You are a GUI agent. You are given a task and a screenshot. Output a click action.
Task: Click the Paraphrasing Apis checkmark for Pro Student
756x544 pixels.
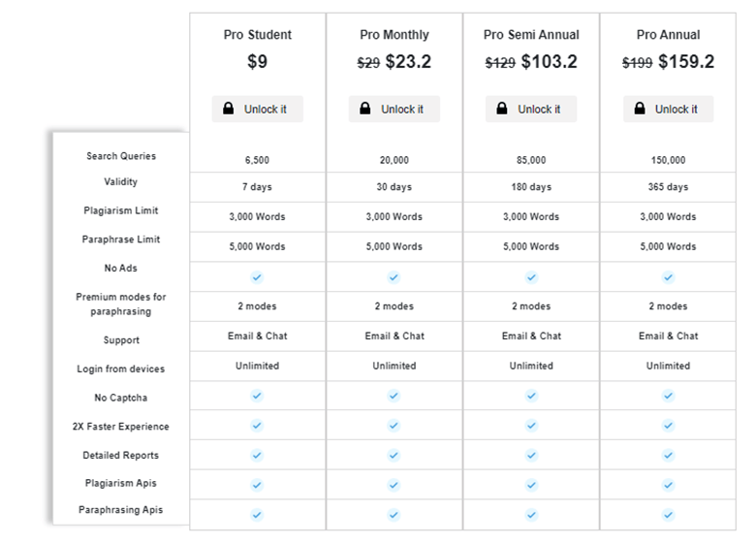click(x=257, y=515)
